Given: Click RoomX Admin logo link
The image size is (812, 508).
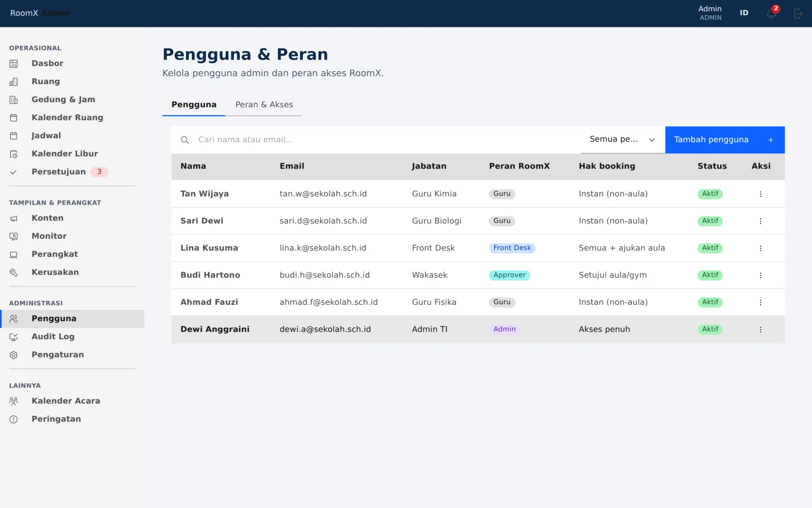Looking at the screenshot, I should click(x=40, y=13).
